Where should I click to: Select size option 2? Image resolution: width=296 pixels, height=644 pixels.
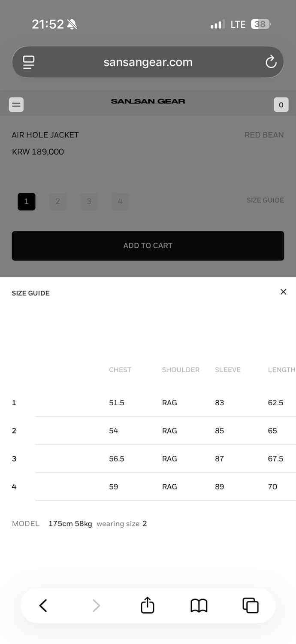(x=57, y=201)
